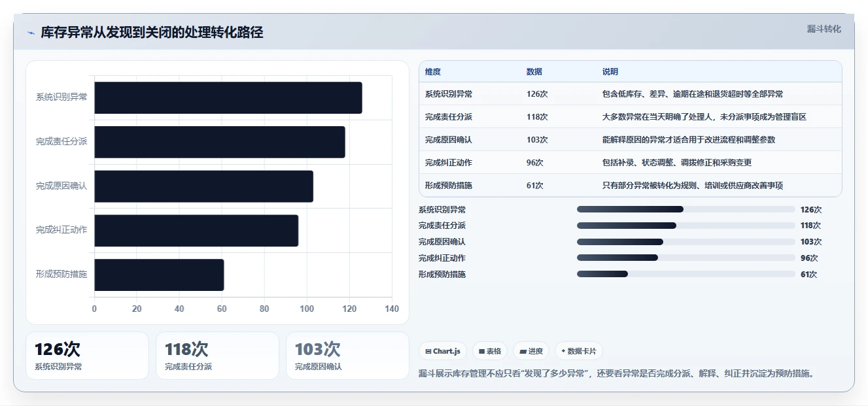Click the description starting 只有部分异常被转化

[693, 186]
